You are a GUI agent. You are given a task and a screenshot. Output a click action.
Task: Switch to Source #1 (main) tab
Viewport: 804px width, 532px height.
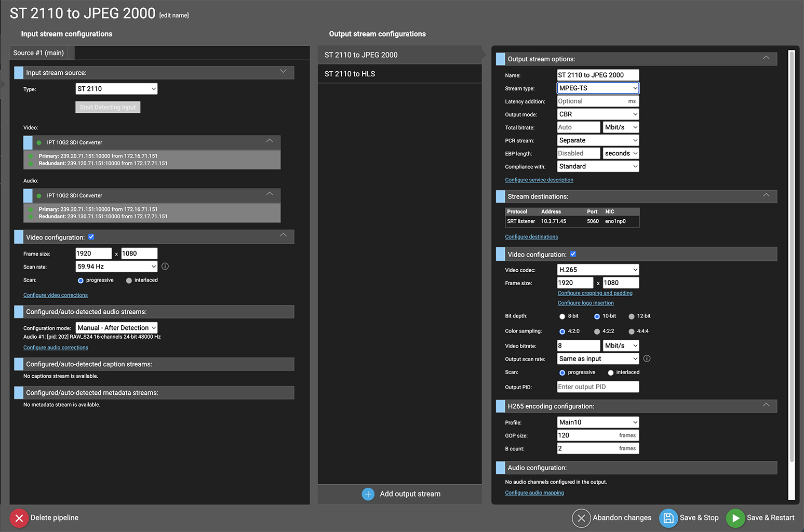tap(39, 53)
